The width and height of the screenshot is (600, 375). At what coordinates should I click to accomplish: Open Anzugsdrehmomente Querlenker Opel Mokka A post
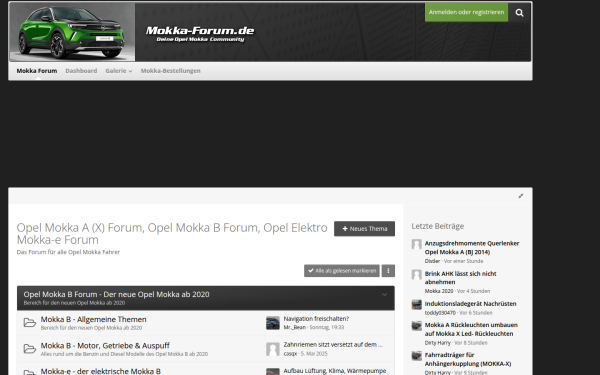point(472,248)
